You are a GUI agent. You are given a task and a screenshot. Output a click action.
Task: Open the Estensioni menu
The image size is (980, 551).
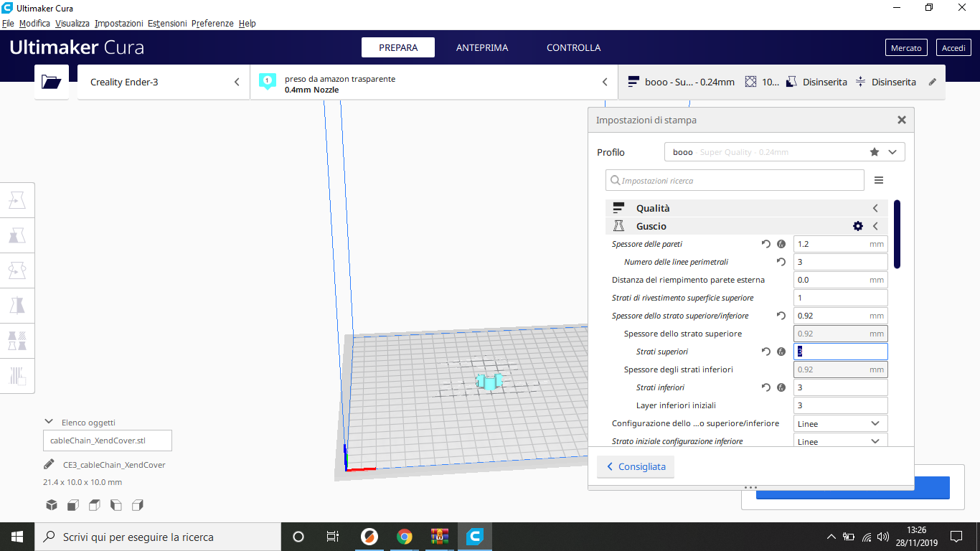167,24
